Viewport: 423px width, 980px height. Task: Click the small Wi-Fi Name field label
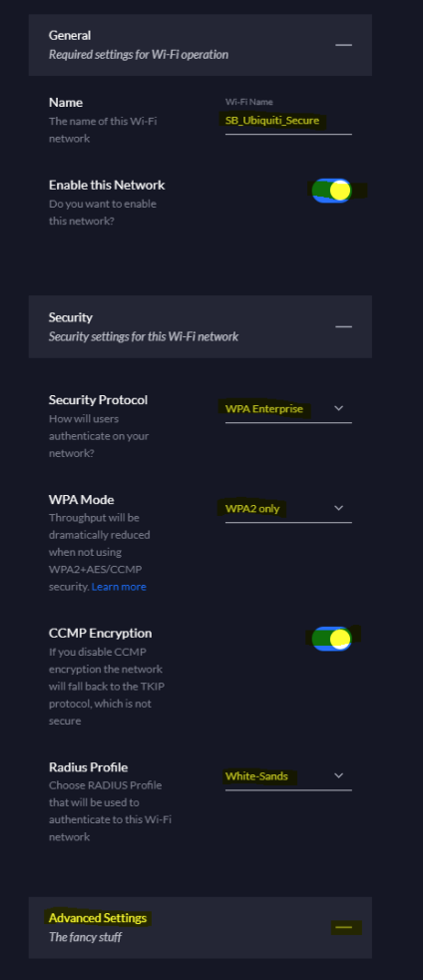point(249,102)
